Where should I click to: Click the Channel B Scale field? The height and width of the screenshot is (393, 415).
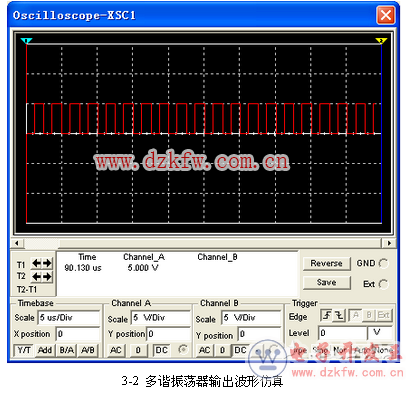point(251,318)
